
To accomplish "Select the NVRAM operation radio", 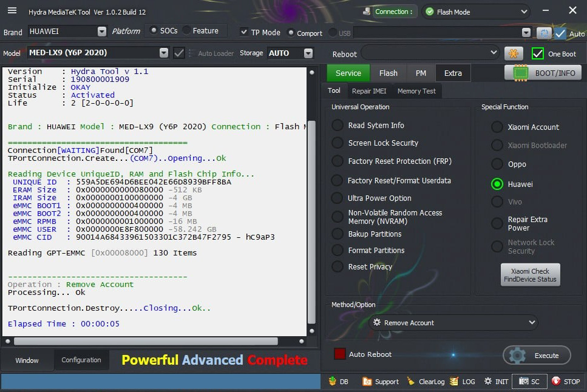I will [338, 217].
